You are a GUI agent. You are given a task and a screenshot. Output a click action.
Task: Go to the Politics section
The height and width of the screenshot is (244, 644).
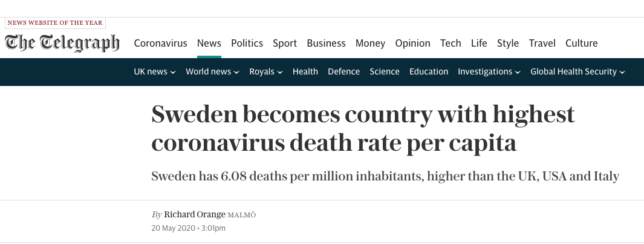point(247,43)
